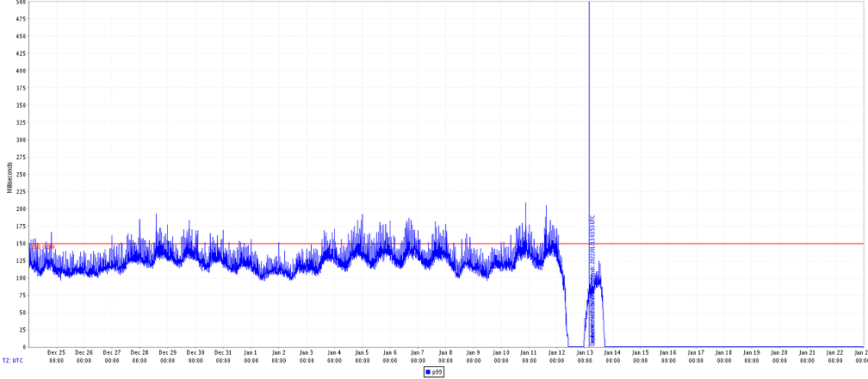Click the blue p99 legend swatch
This screenshot has width=868, height=379.
pyautogui.click(x=429, y=372)
